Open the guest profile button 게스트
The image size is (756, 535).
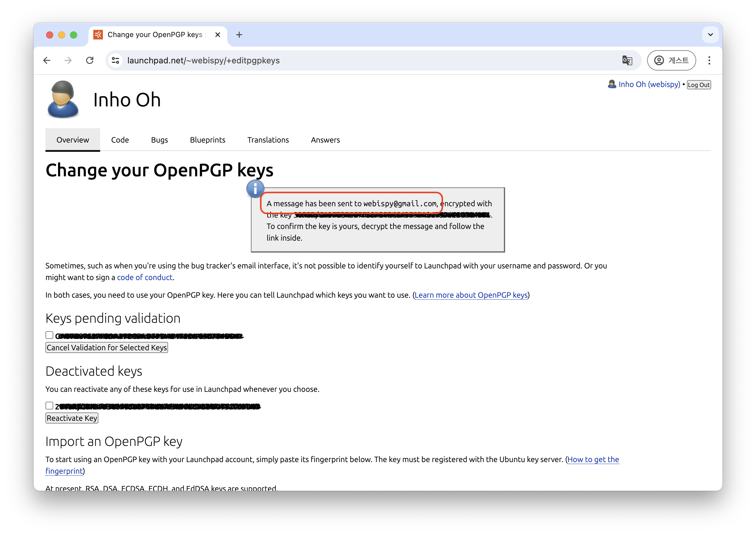coord(671,60)
